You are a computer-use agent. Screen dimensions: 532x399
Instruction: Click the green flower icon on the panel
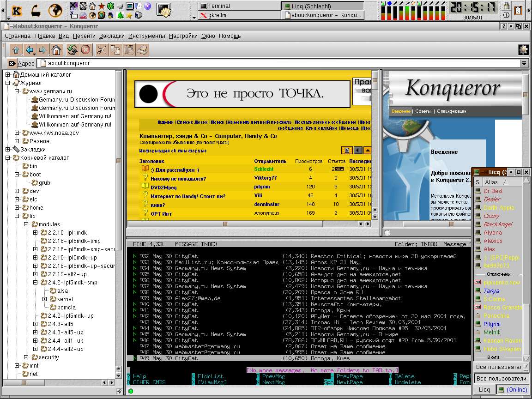111,6
